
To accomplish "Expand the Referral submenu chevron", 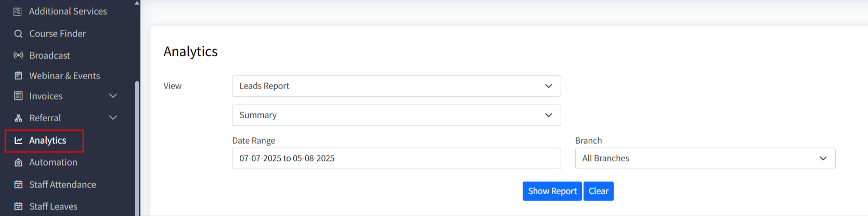I will pos(113,118).
